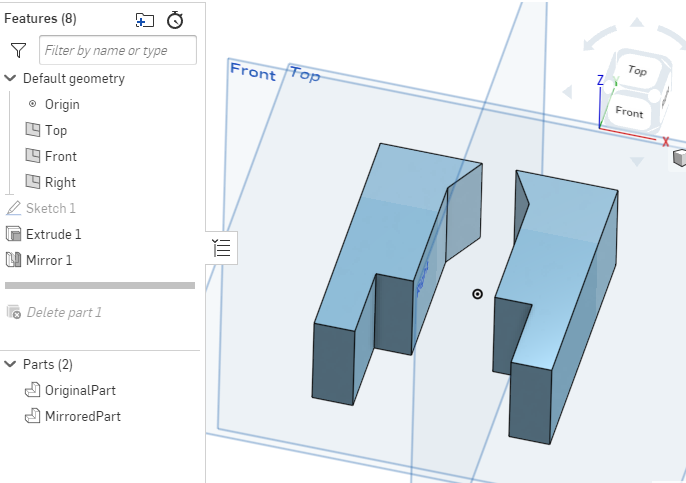Select the Origin feature
Screen dimensions: 686x483
[x=61, y=104]
